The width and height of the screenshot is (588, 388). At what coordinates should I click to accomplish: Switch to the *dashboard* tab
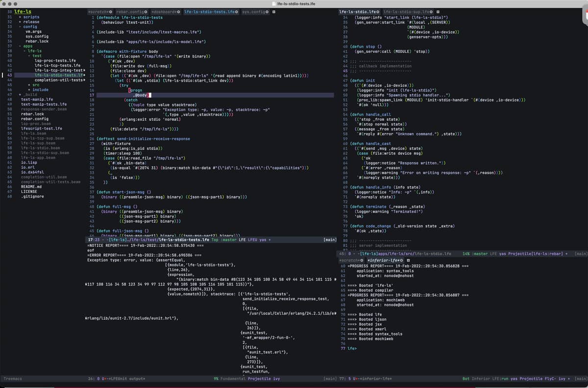pyautogui.click(x=164, y=11)
